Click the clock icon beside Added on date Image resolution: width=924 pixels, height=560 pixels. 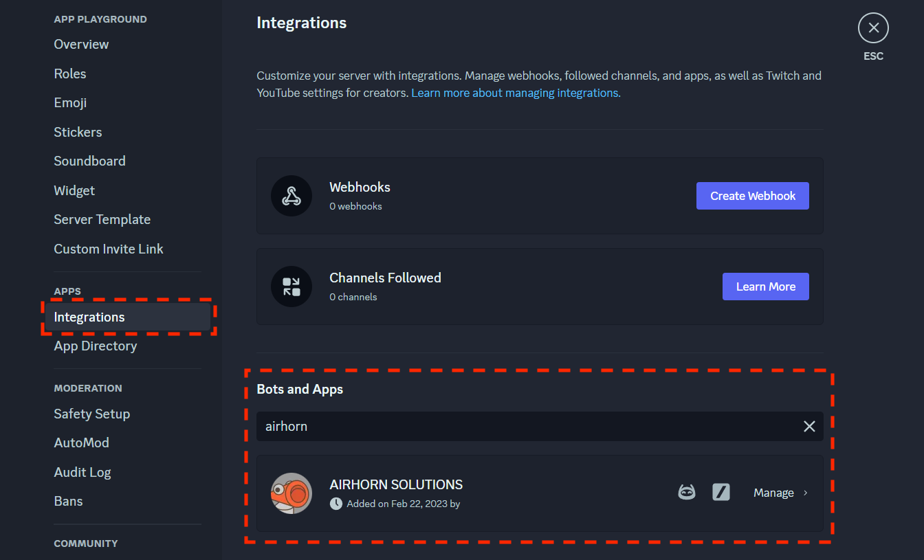336,504
